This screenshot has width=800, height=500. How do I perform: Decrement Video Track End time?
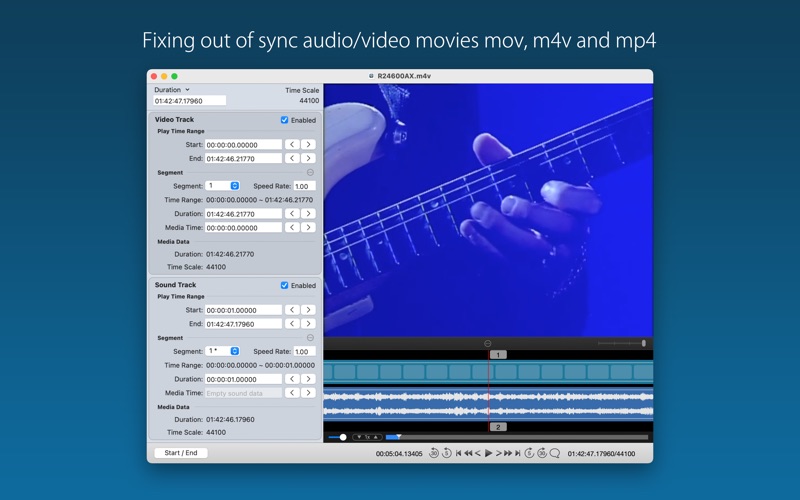tap(292, 158)
